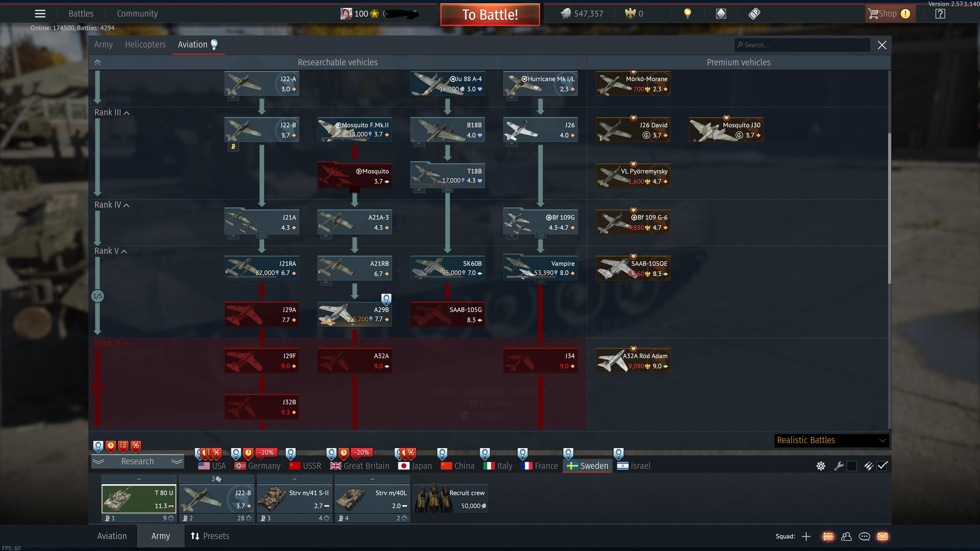Screen dimensions: 980x551
Task: Open the chat speech bubble
Action: [x=864, y=536]
